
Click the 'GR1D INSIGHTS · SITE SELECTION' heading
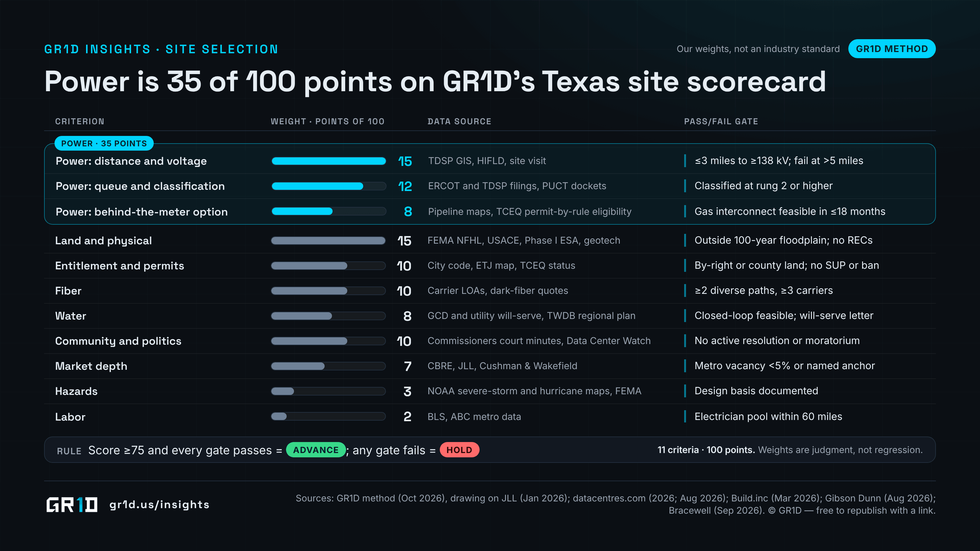(161, 49)
